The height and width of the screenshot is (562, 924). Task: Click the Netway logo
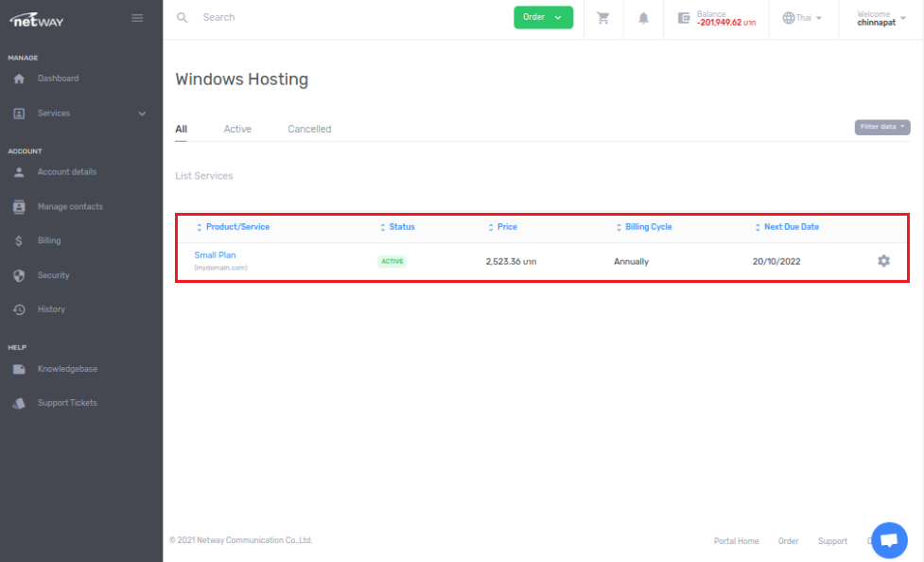(x=38, y=19)
